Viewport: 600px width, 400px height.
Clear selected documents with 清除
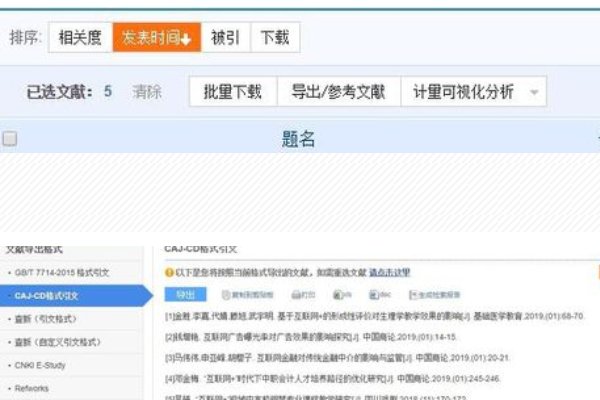(x=147, y=92)
